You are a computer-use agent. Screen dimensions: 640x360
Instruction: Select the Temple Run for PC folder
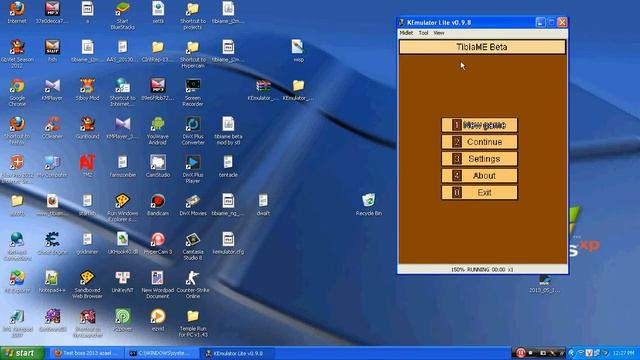tap(193, 323)
